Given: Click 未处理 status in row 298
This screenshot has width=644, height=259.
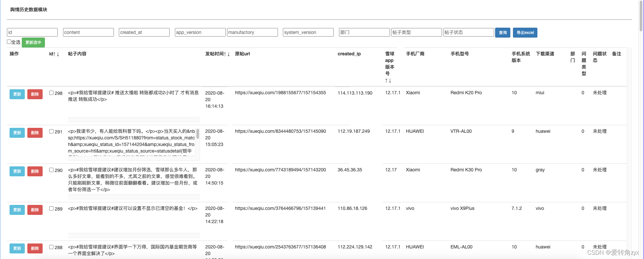Looking at the screenshot, I should (x=600, y=93).
